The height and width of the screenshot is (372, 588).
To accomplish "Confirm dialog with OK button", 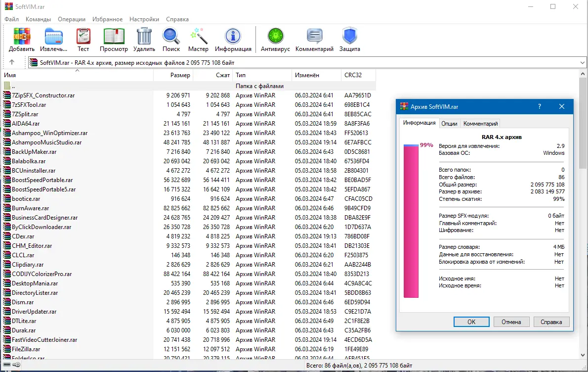I will (471, 322).
